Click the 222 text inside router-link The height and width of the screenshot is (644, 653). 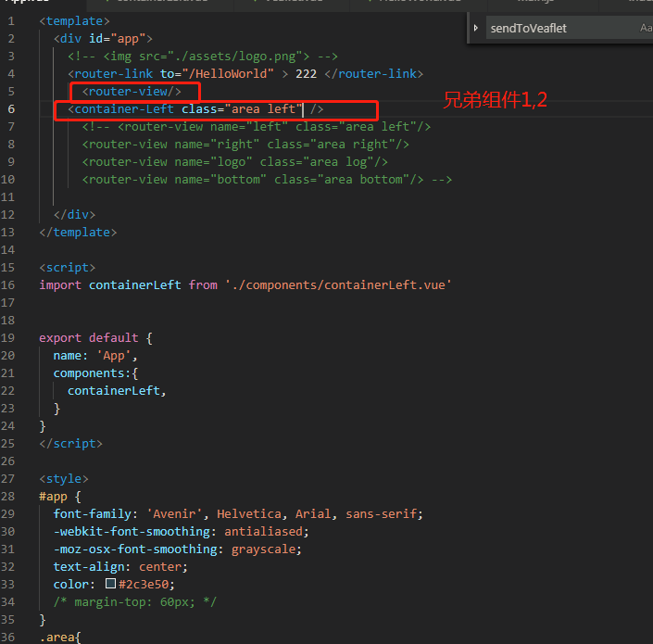coord(306,74)
